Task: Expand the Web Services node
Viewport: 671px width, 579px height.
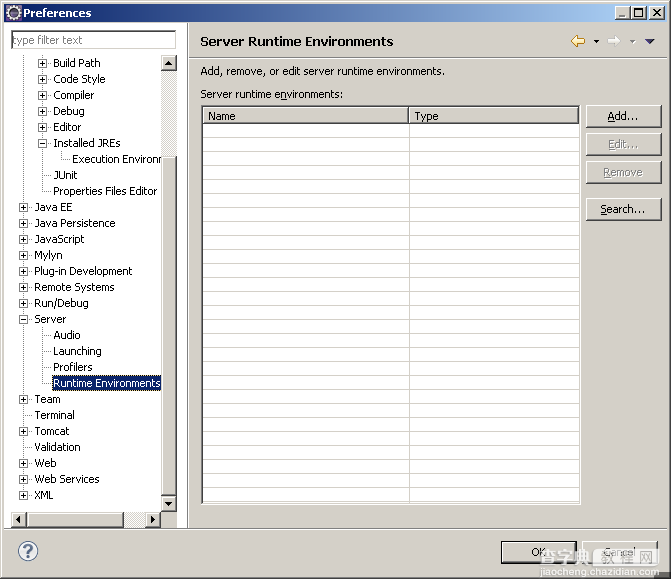Action: point(24,479)
